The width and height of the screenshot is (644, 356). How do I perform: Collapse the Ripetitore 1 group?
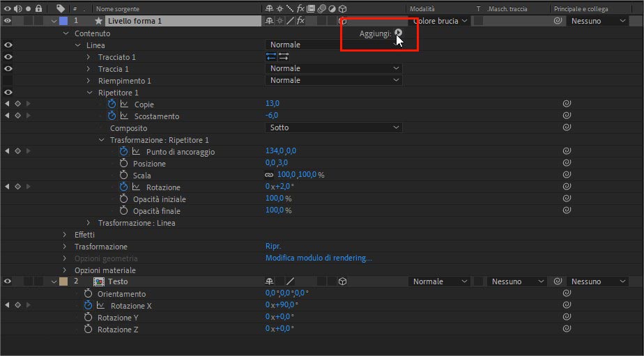click(x=89, y=92)
